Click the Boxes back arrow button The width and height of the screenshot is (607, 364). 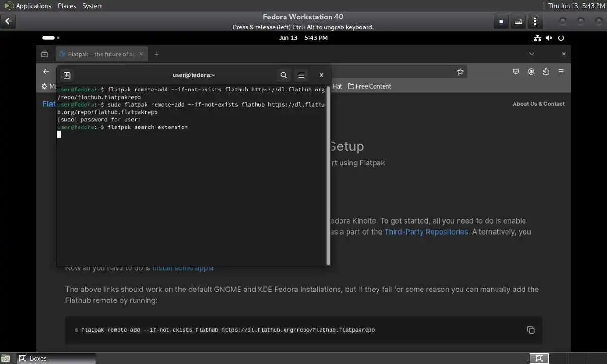tap(9, 21)
